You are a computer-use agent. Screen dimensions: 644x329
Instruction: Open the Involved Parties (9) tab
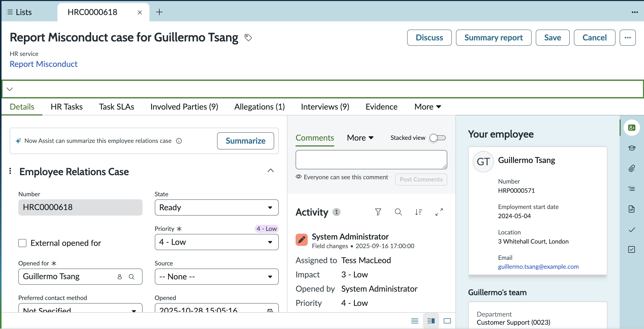tap(184, 107)
